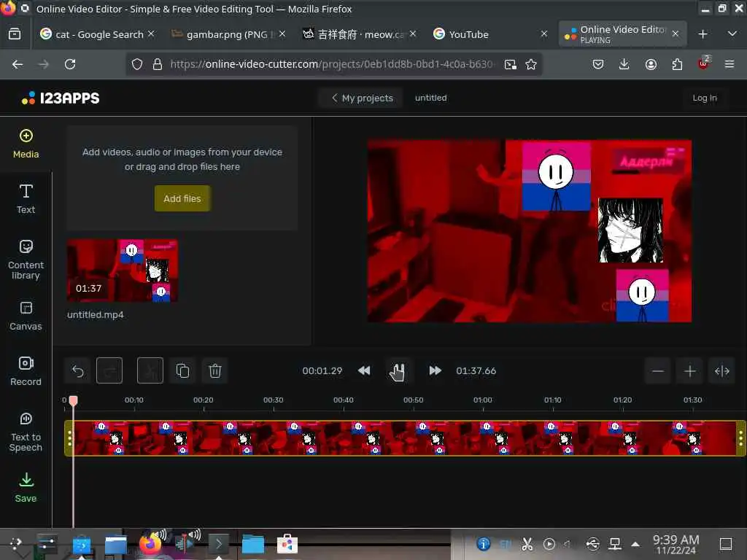Viewport: 747px width, 560px height.
Task: Click the total duration 01:37.66 display
Action: [x=476, y=371]
